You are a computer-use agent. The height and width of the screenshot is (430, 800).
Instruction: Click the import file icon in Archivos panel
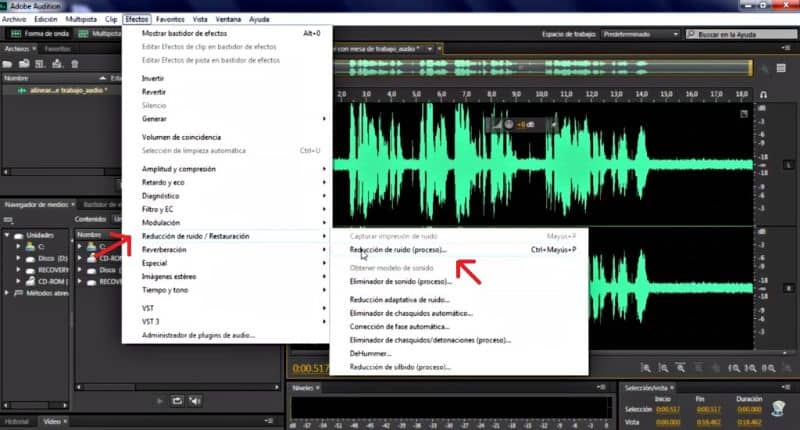(x=24, y=64)
